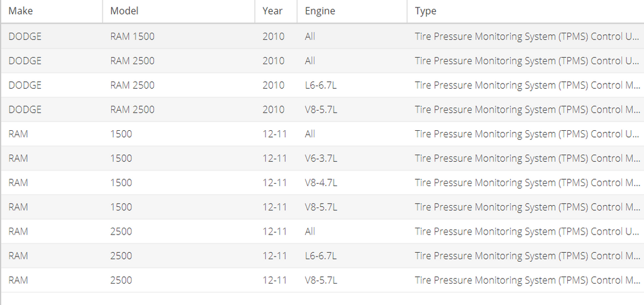Select RAM 1500 V6-3.7L engine cell
Screen dimensions: 644x305
pyautogui.click(x=321, y=158)
